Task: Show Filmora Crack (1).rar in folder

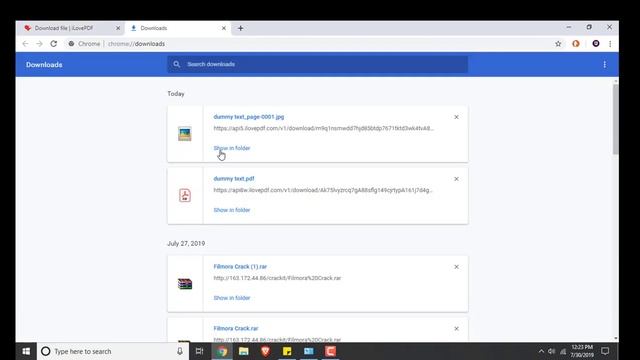Action: (x=232, y=298)
